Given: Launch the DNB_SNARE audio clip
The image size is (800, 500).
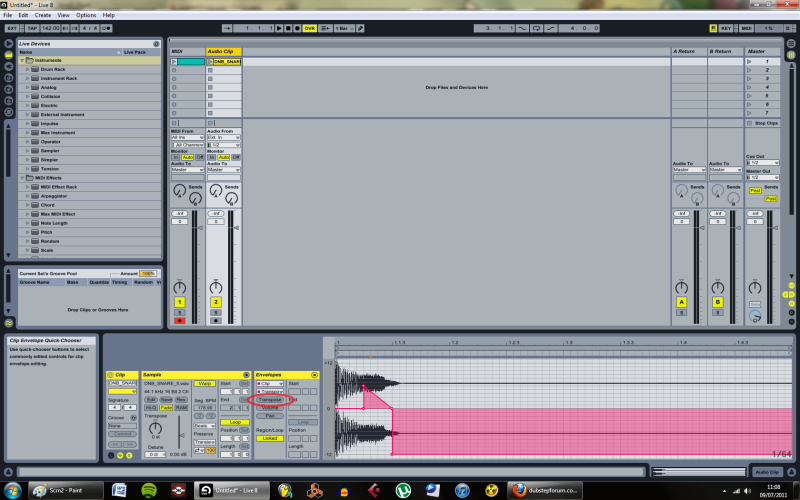Looking at the screenshot, I should point(210,62).
